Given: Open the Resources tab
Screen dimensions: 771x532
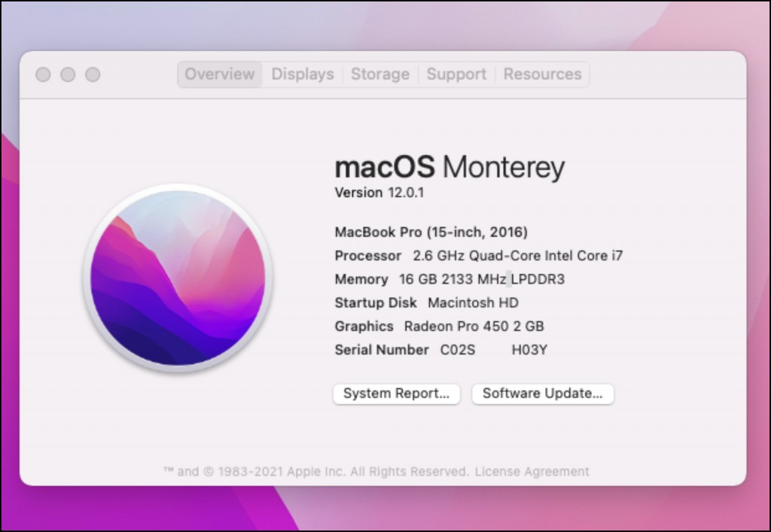Looking at the screenshot, I should pyautogui.click(x=542, y=74).
